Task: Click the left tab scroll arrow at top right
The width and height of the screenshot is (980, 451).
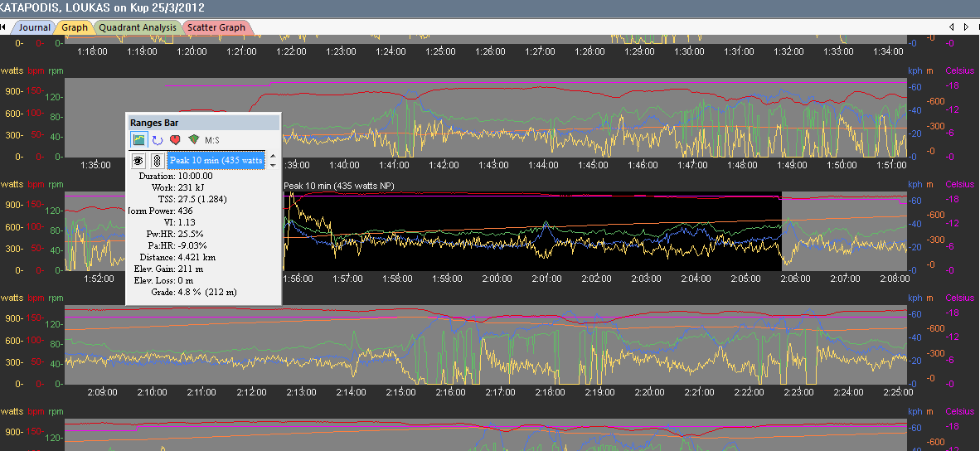Action: point(953,27)
